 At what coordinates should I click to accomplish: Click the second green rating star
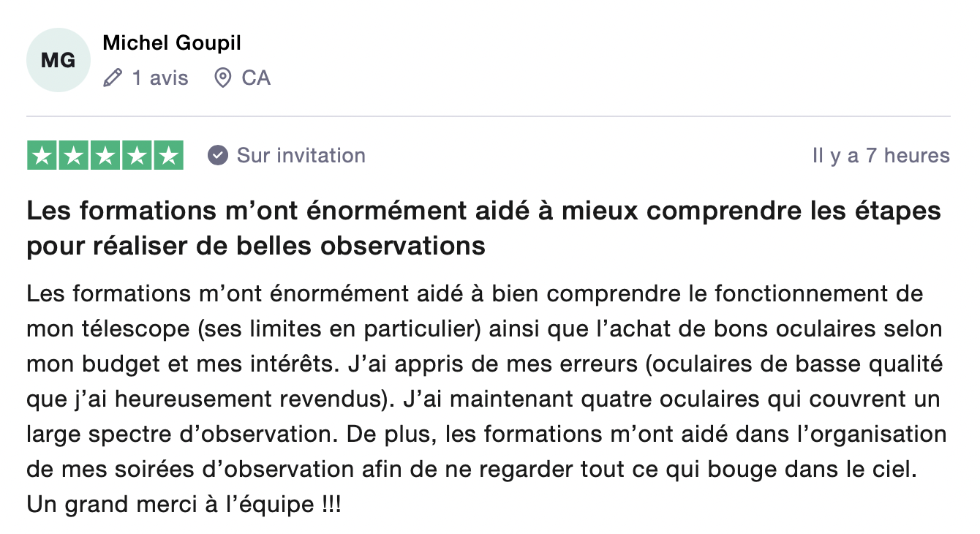pos(74,156)
